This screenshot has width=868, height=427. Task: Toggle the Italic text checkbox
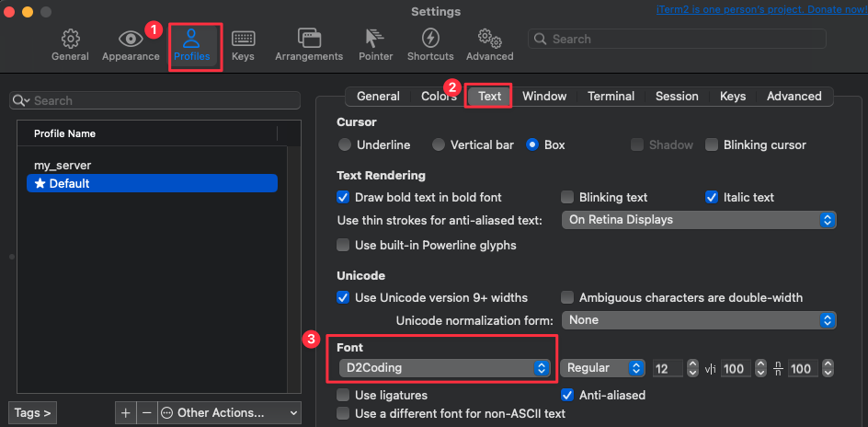point(712,197)
